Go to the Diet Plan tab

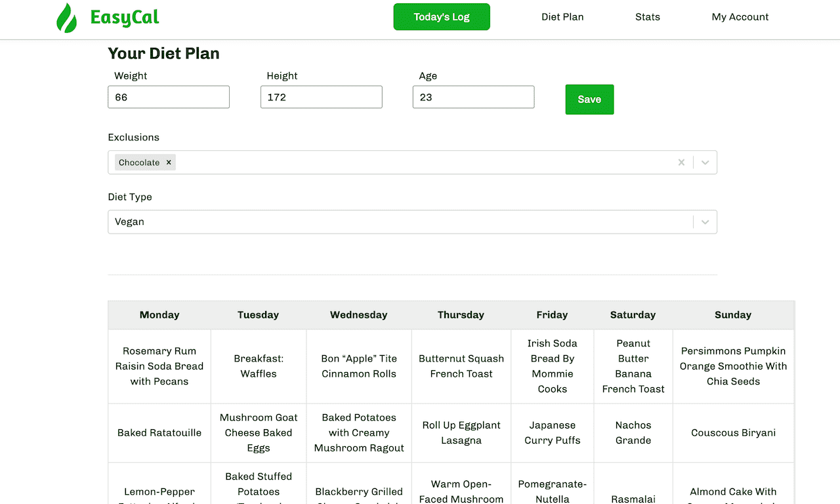click(x=562, y=17)
